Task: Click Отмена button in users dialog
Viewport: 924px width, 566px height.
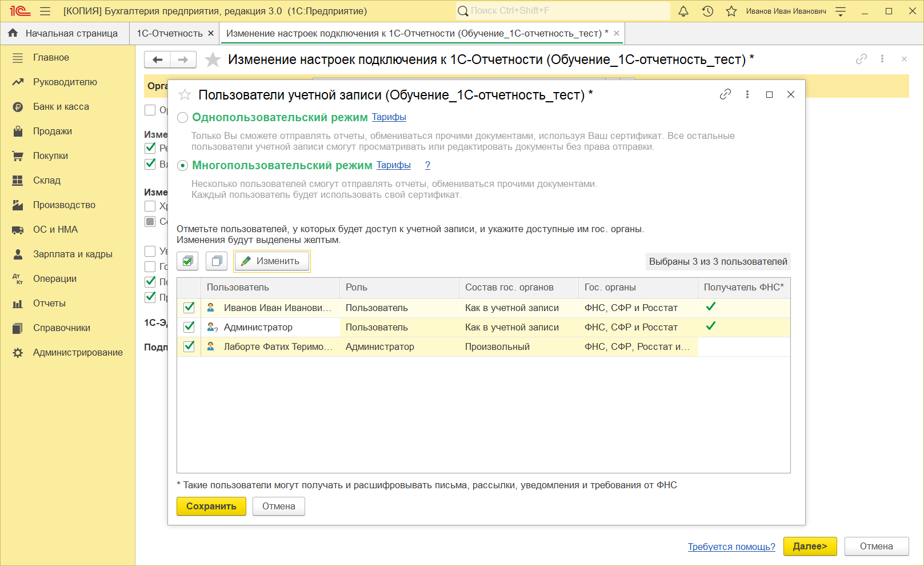Action: pos(279,507)
